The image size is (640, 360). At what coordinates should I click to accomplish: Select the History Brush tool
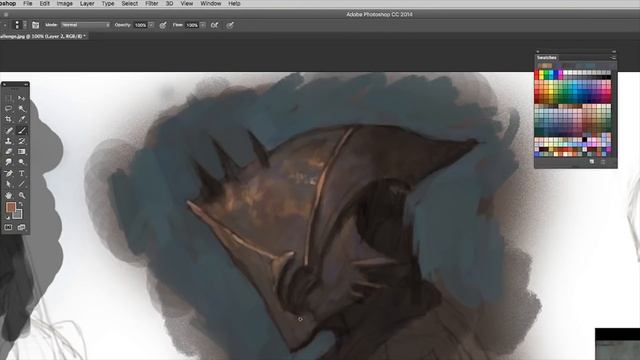point(22,141)
